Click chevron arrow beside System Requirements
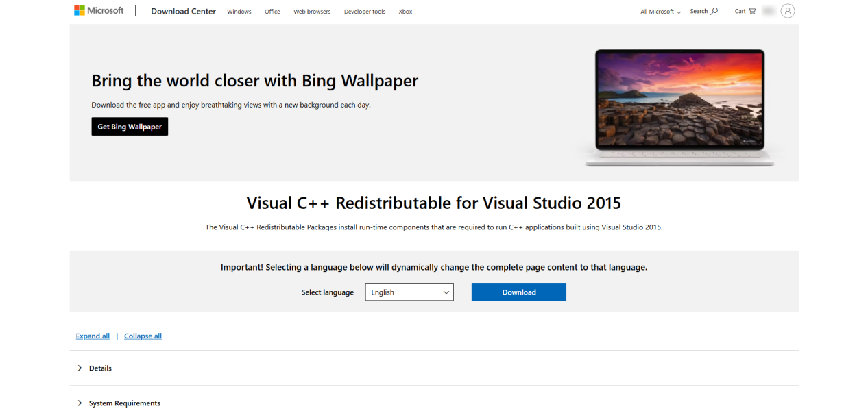868x413 pixels. click(x=80, y=403)
